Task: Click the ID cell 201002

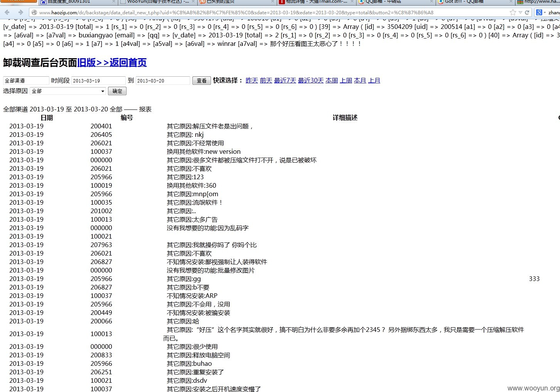Action: click(101, 211)
